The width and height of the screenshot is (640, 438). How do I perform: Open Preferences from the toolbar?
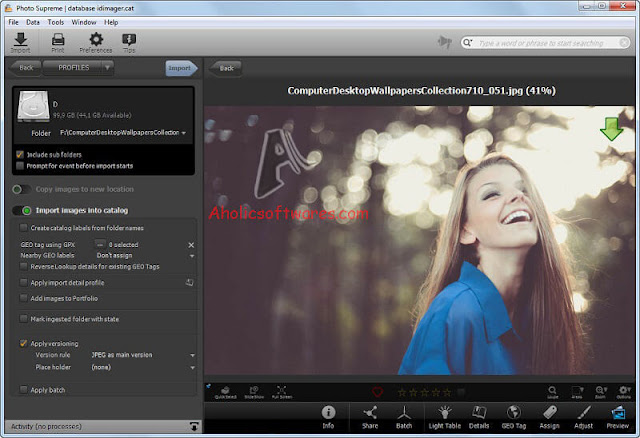pos(96,43)
